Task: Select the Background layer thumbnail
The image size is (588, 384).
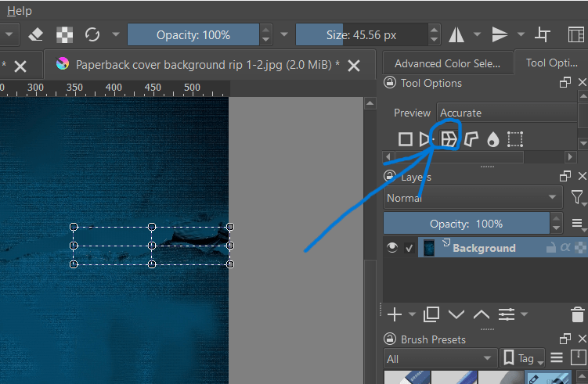Action: (429, 248)
